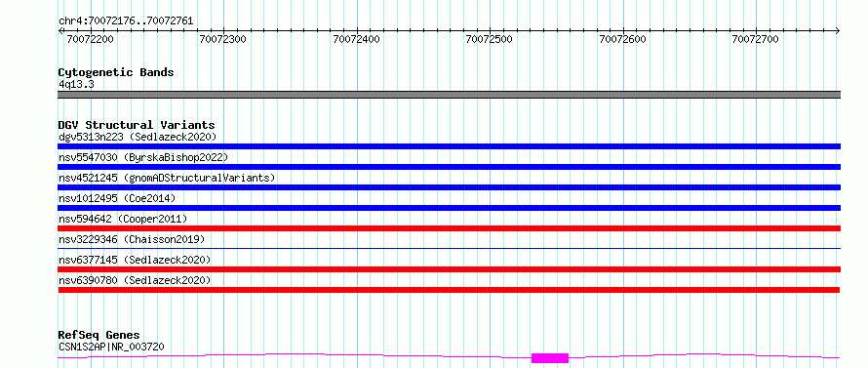The image size is (868, 368).
Task: Click ruler position 70072700
Action: [755, 39]
